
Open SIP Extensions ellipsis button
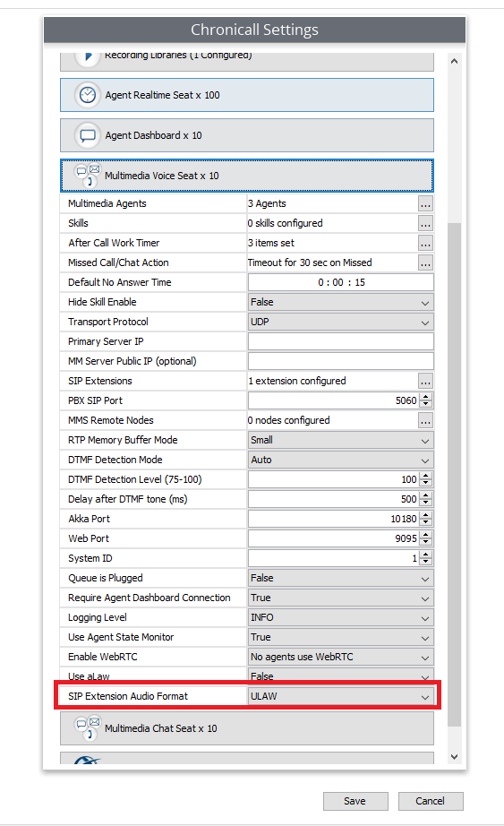tap(425, 381)
